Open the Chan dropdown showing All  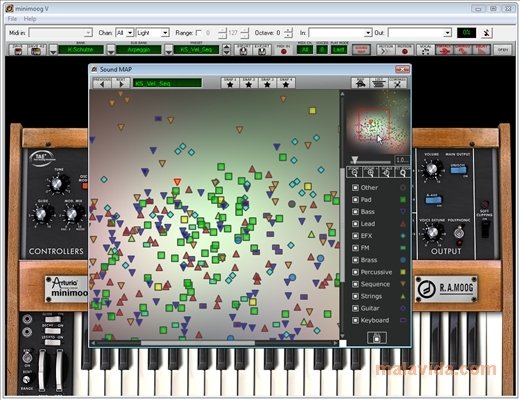coord(125,33)
